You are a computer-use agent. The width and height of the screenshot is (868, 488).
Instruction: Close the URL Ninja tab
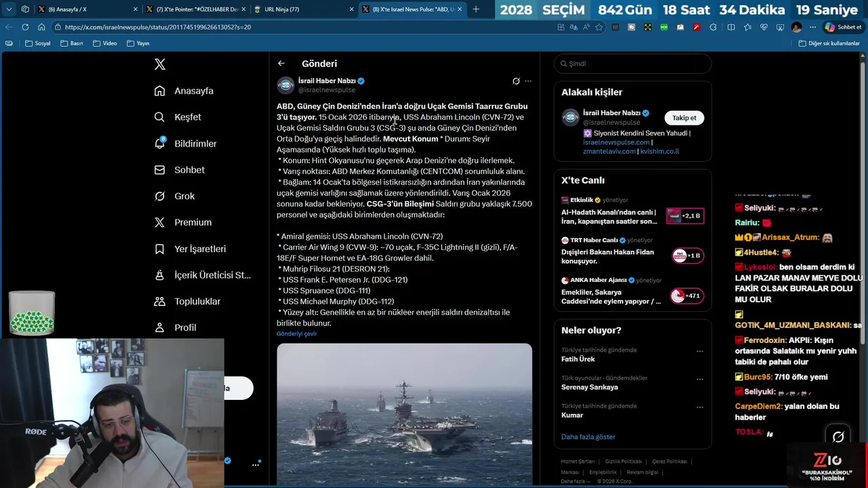pyautogui.click(x=351, y=9)
